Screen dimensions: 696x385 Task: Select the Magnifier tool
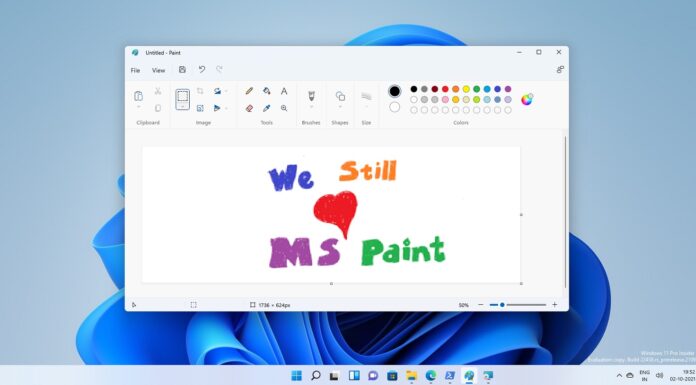point(284,108)
